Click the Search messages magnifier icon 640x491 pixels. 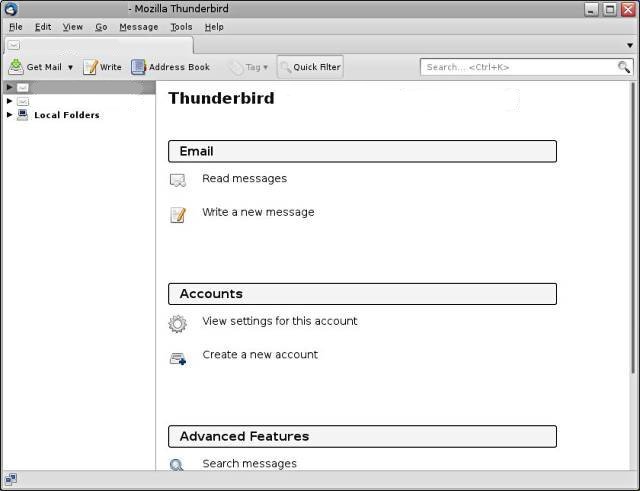[x=176, y=464]
